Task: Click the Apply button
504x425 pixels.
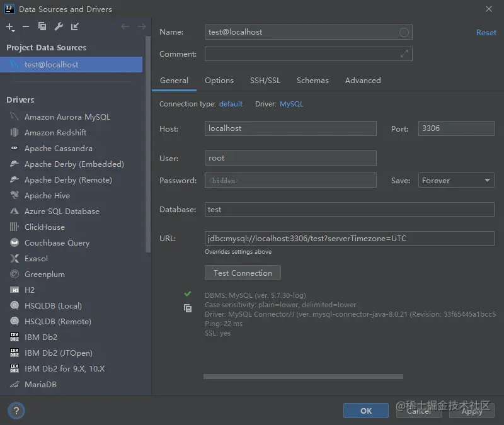Action: [471, 411]
